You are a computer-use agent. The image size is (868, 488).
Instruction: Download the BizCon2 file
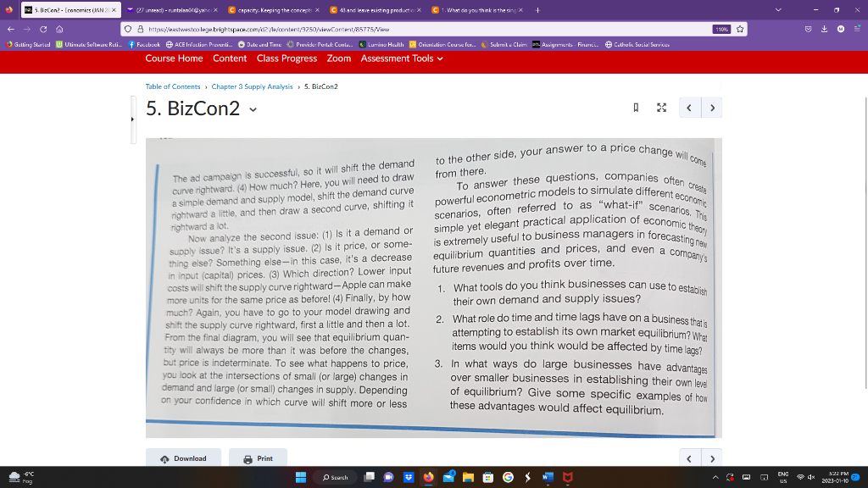point(183,458)
